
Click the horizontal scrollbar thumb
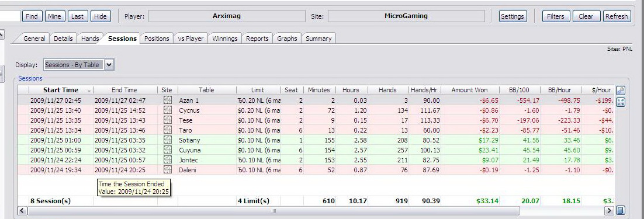pos(273,211)
